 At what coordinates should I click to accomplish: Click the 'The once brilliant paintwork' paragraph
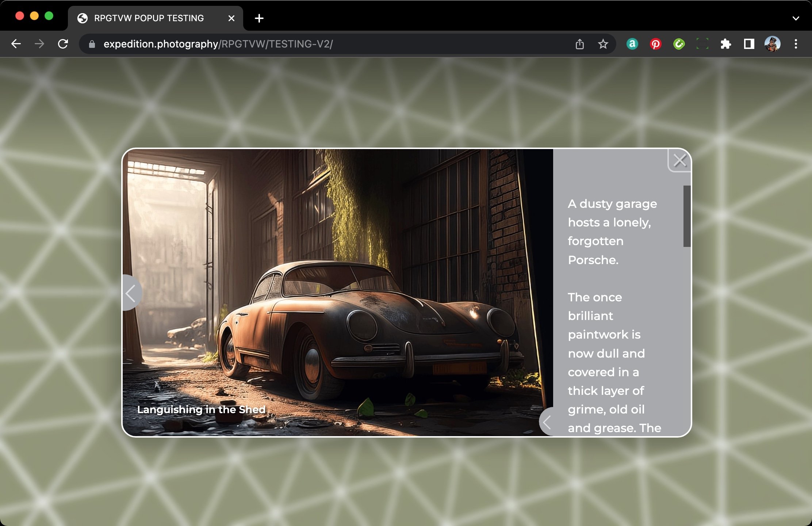[615, 362]
